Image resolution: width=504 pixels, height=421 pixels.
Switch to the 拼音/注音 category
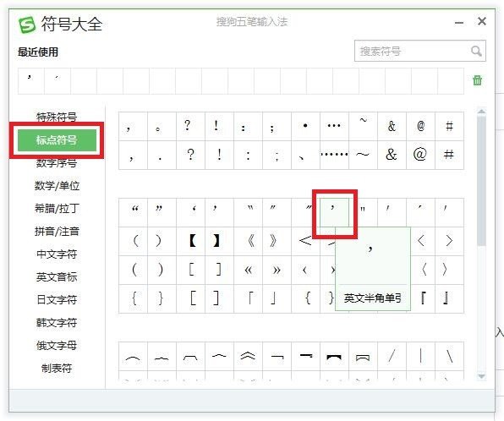pos(57,232)
